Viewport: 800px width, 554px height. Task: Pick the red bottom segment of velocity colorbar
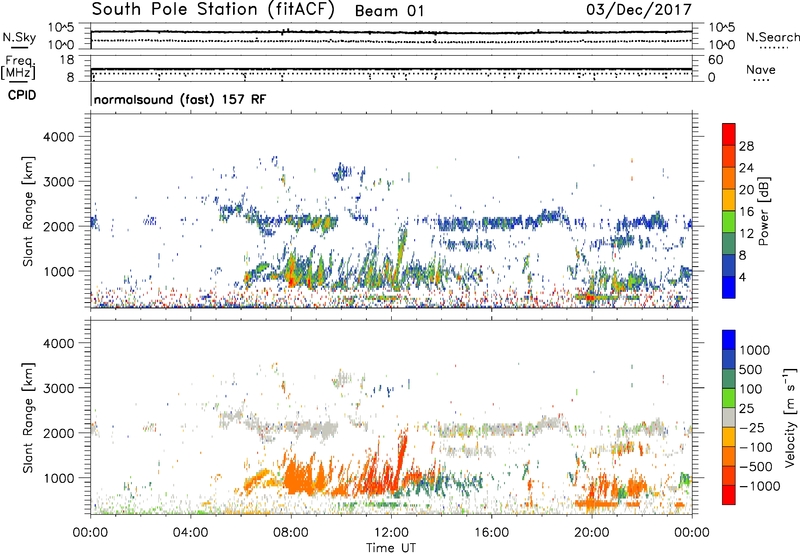(729, 495)
